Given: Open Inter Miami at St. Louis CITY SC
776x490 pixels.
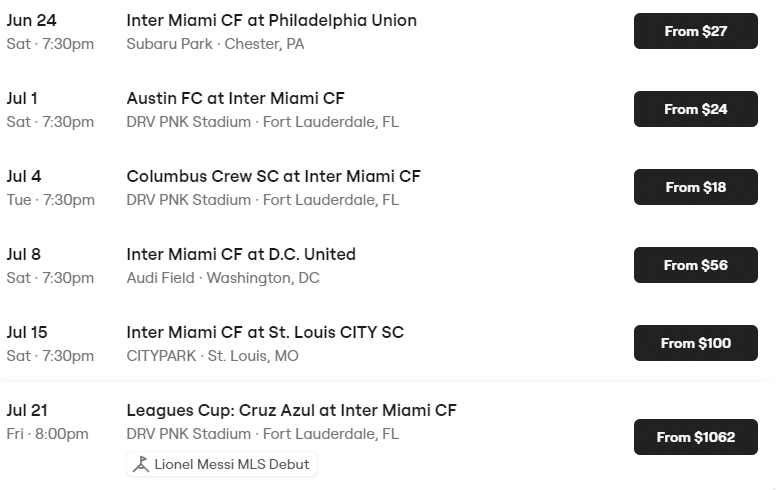Looking at the screenshot, I should coord(265,332).
